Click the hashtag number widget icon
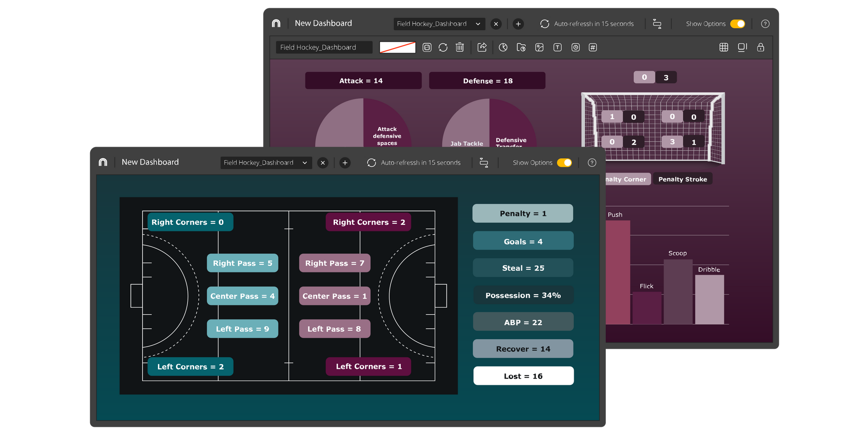Image resolution: width=868 pixels, height=433 pixels. 592,47
